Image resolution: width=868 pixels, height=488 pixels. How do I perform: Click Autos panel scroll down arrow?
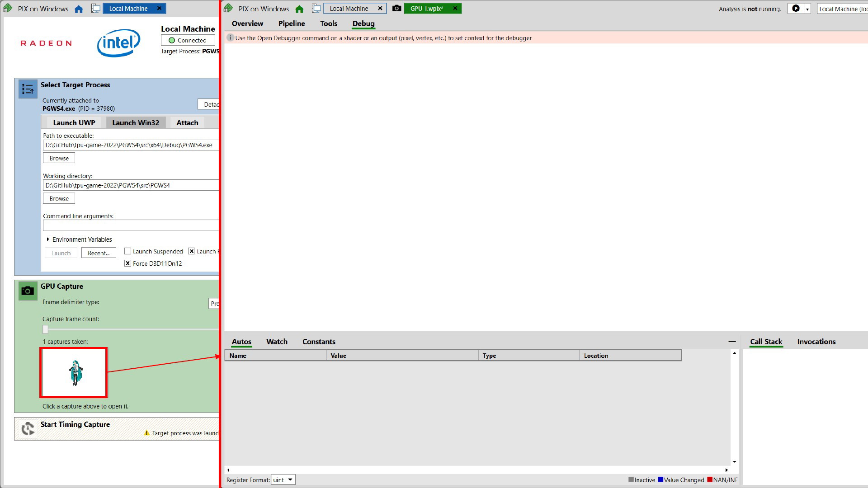734,461
